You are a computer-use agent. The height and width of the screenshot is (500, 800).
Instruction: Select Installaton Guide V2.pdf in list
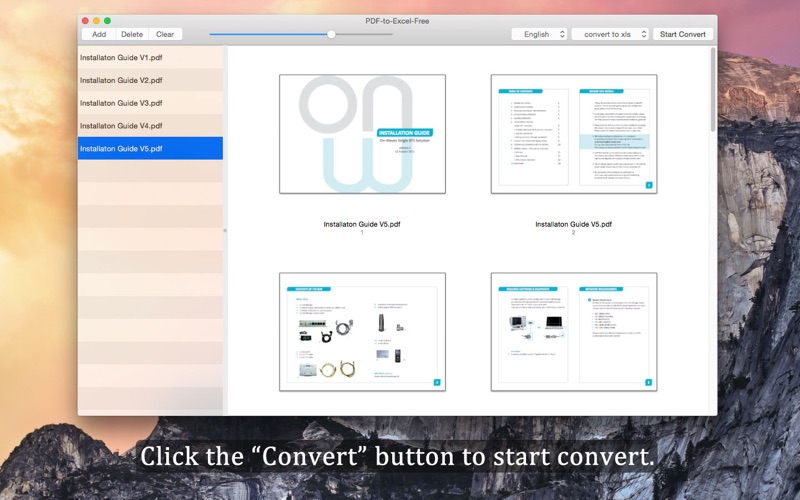tap(150, 80)
